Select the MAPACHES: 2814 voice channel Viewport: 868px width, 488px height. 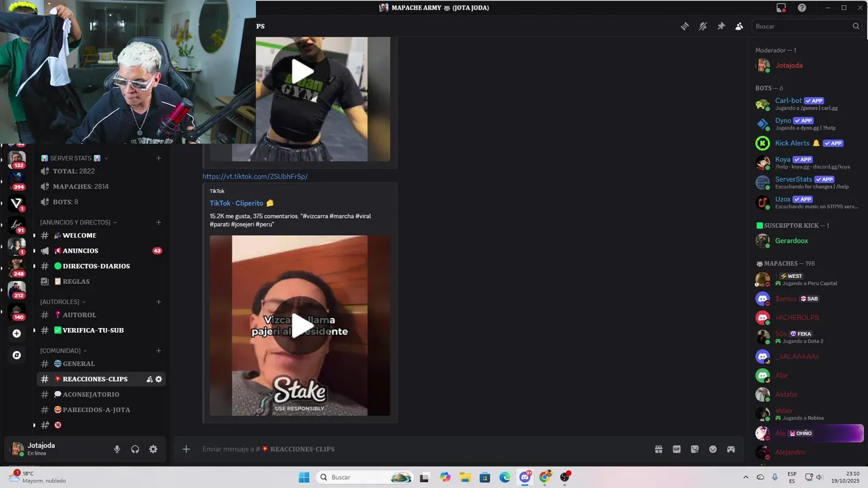101,186
